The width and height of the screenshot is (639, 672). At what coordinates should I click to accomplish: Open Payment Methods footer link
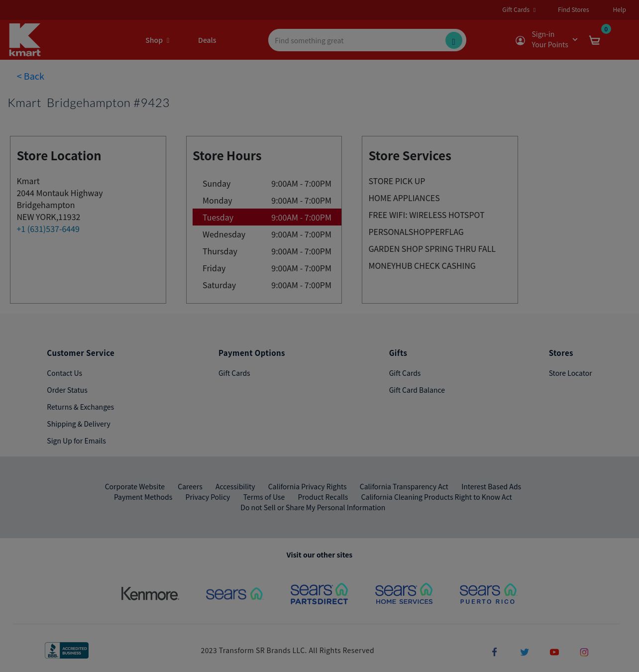(143, 497)
